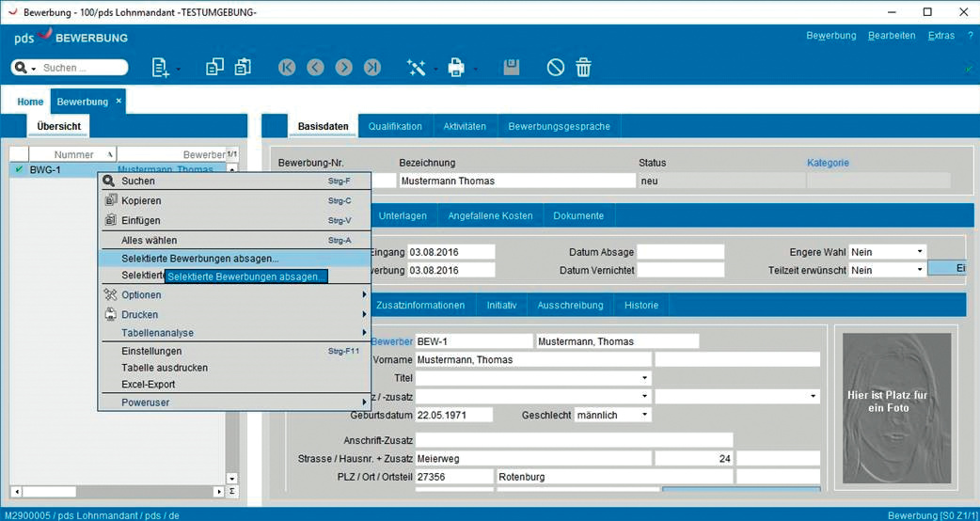Viewport: 980px width, 521px height.
Task: Choose 'Selektierte Bewerbungen absagen...' in context menu
Action: click(199, 258)
